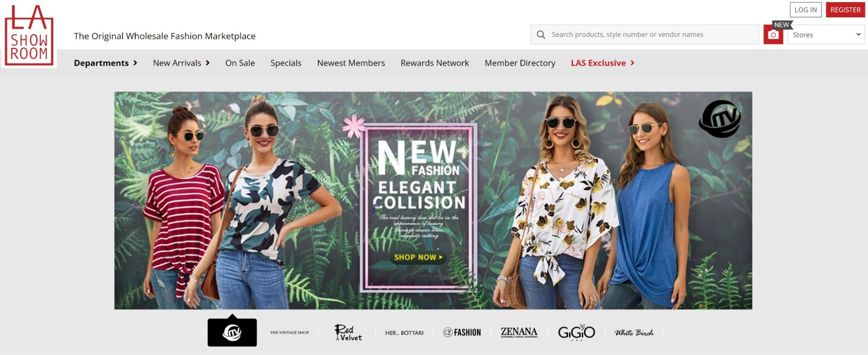This screenshot has width=868, height=355.
Task: Expand the New Arrivals submenu
Action: point(181,63)
